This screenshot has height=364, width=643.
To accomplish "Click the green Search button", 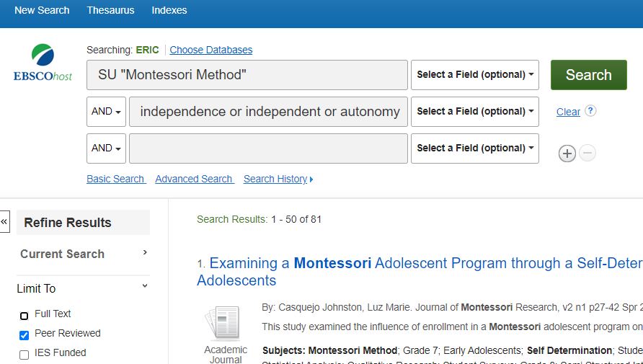I will coord(588,75).
